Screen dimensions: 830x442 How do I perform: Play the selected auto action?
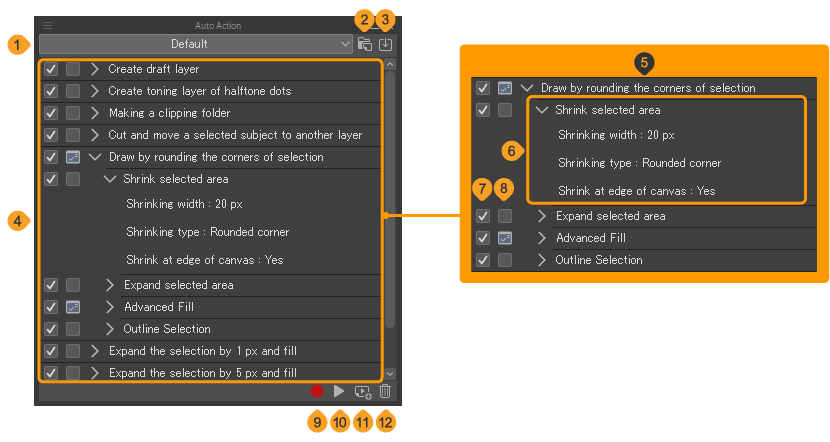(339, 391)
